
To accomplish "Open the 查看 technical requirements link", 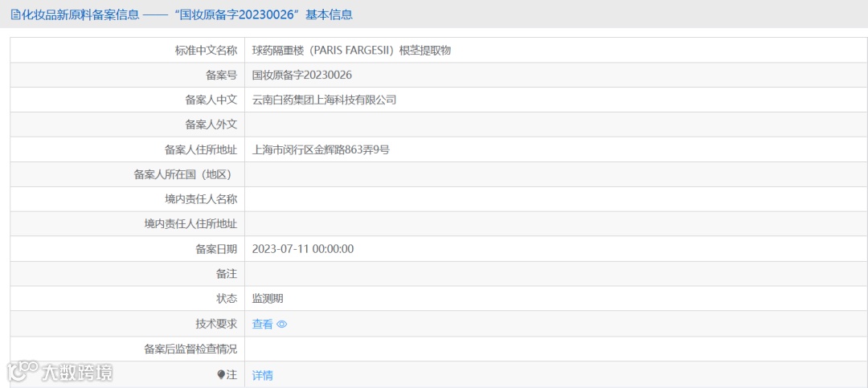I will click(262, 325).
